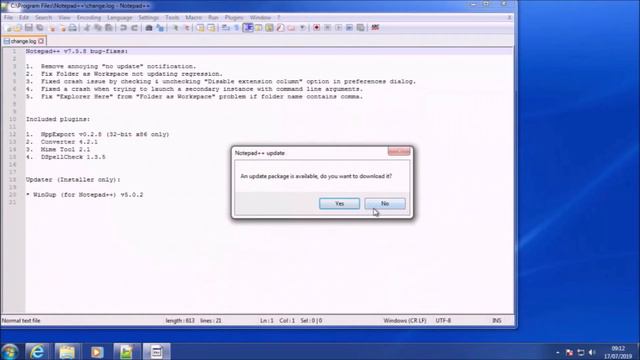Click No in update dialog
This screenshot has width=640, height=360.
pos(385,203)
